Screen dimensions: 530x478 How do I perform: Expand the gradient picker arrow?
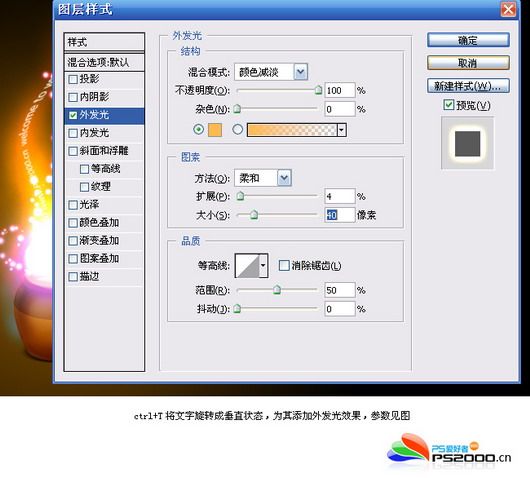(342, 130)
